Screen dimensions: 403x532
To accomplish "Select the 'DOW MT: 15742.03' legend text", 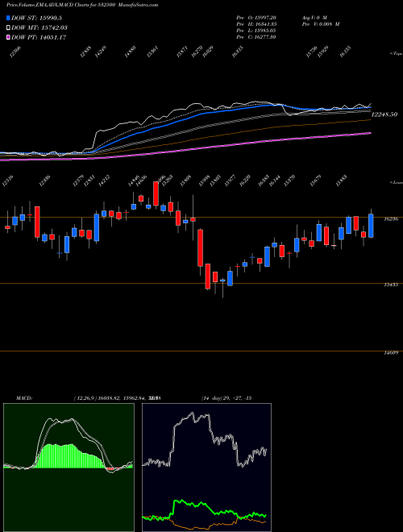I will pos(39,27).
